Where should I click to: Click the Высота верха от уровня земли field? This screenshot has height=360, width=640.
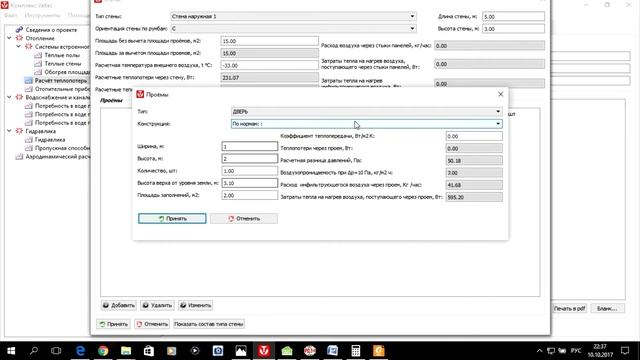pos(249,183)
